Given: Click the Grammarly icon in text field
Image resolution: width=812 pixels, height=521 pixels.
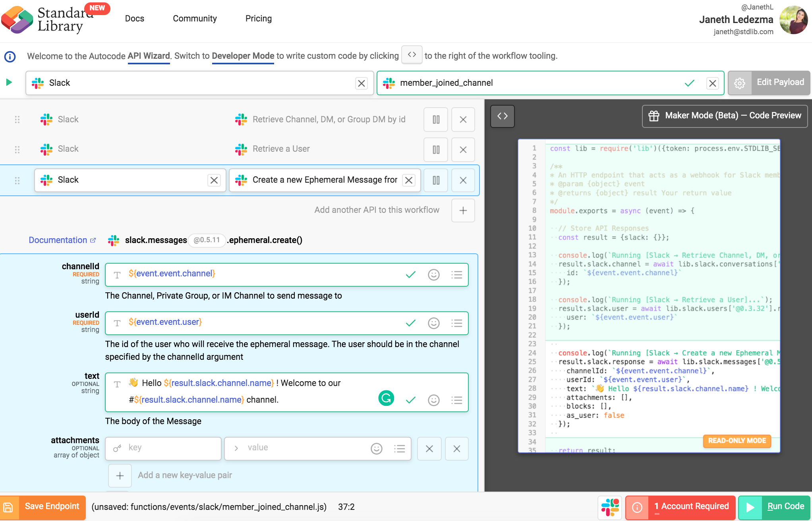Looking at the screenshot, I should (x=386, y=398).
